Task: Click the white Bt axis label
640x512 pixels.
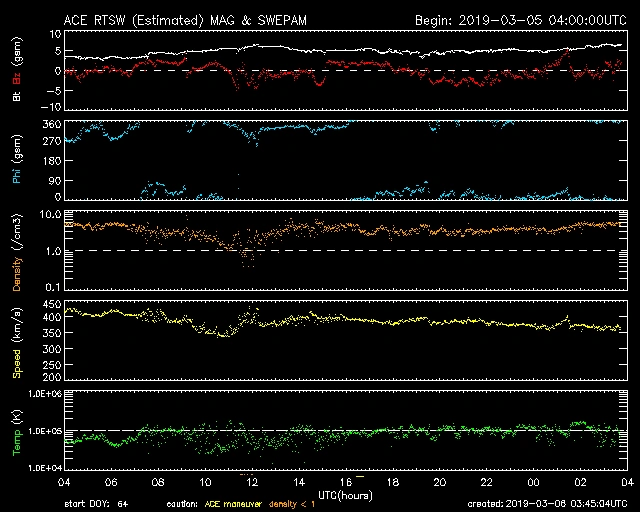Action: (16, 97)
